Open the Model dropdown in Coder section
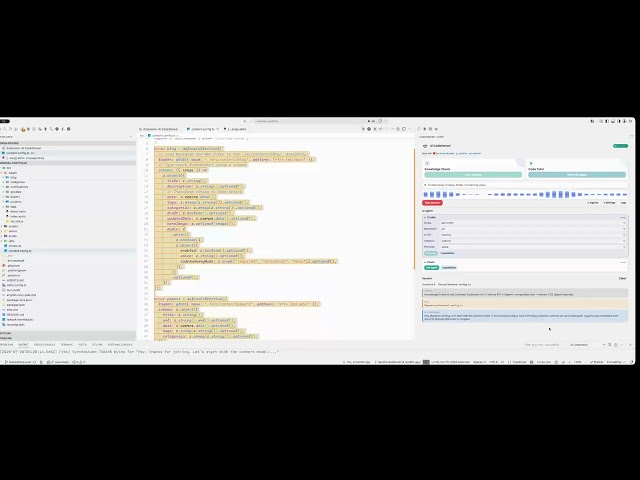 coord(533,223)
